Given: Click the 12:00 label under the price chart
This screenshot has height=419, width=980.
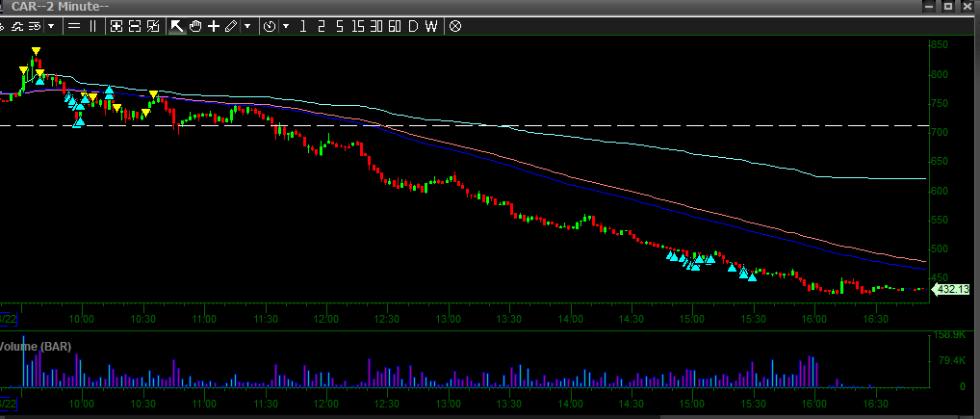Looking at the screenshot, I should pyautogui.click(x=326, y=319).
